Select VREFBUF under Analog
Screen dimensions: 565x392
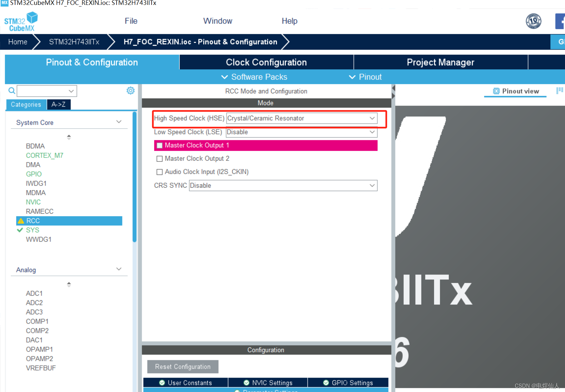click(x=41, y=368)
